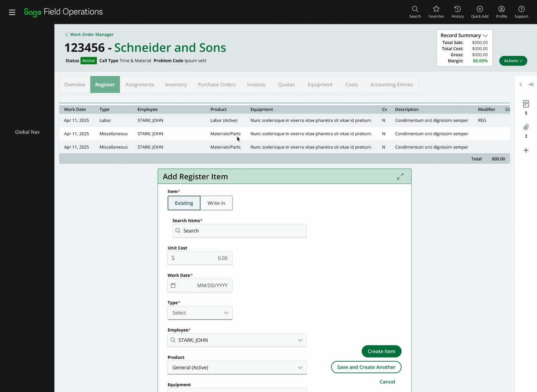Open the Quotes tab
This screenshot has height=392, width=537.
(x=287, y=84)
